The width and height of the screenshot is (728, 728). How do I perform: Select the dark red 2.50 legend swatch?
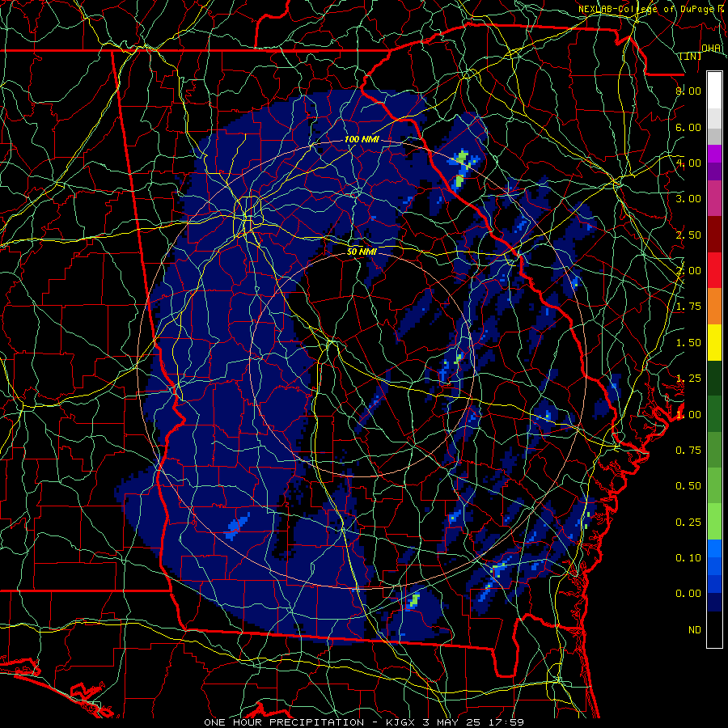pos(714,235)
